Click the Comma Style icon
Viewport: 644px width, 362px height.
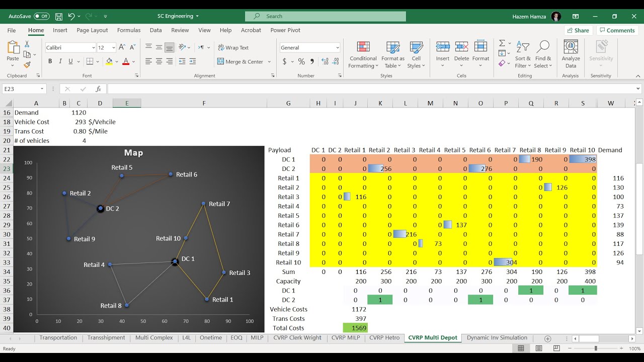click(312, 61)
